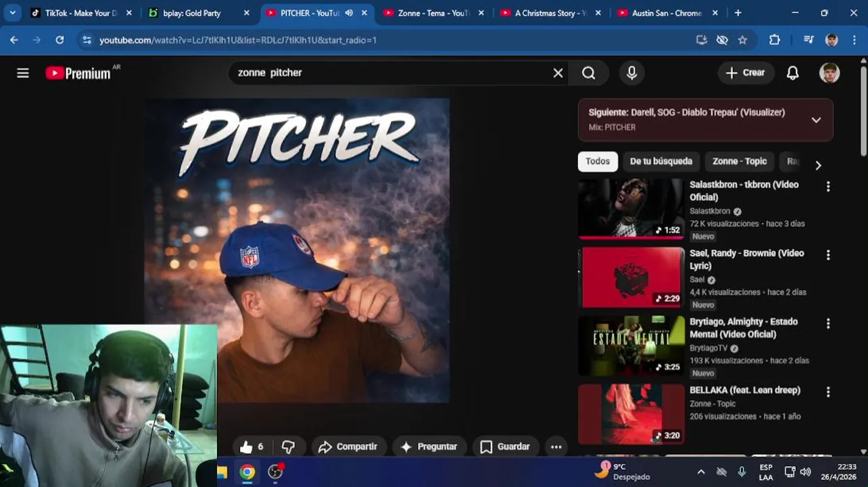The image size is (868, 487).
Task: Open the YouTube hamburger guide menu
Action: click(x=23, y=73)
